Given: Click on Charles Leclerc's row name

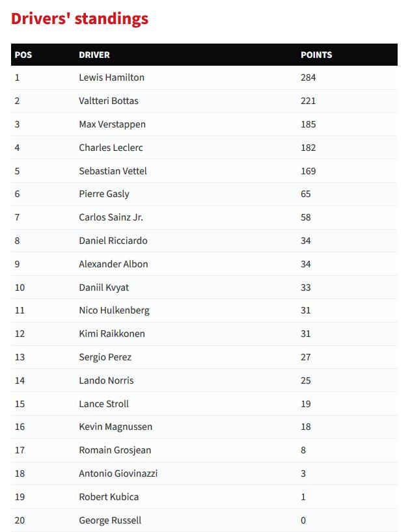Looking at the screenshot, I should (x=111, y=148).
